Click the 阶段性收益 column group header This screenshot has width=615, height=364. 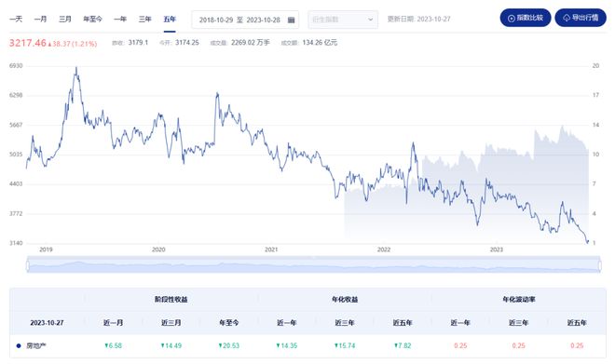pyautogui.click(x=171, y=300)
